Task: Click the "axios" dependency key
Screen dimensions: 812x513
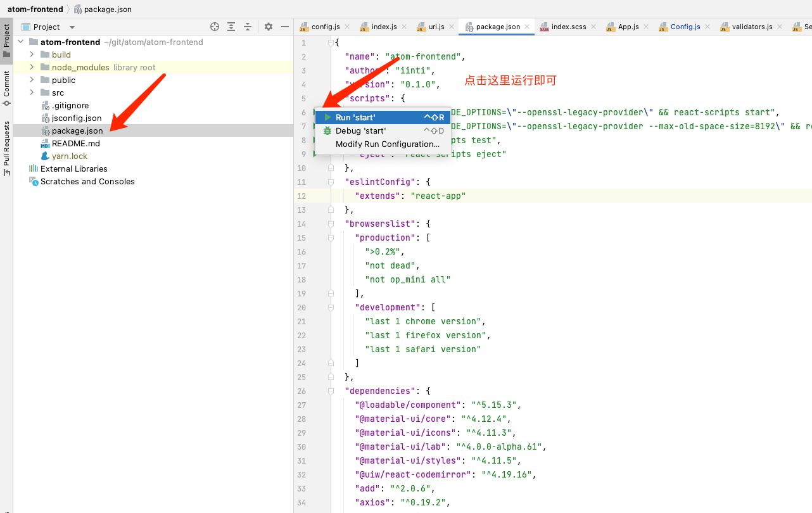Action: (372, 502)
